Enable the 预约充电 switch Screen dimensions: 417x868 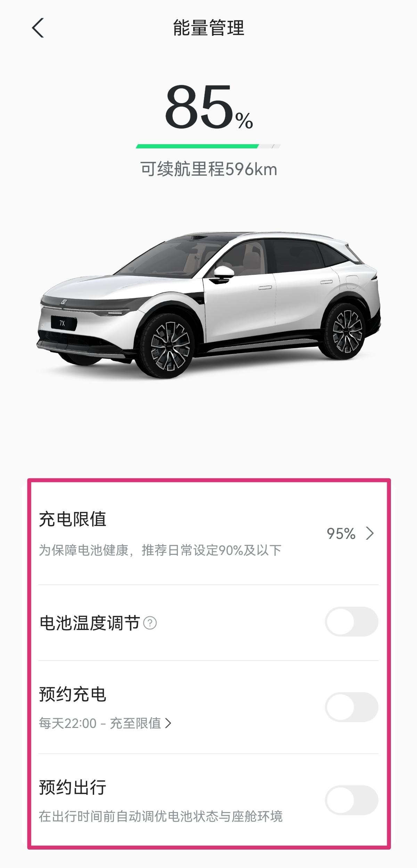click(x=351, y=707)
